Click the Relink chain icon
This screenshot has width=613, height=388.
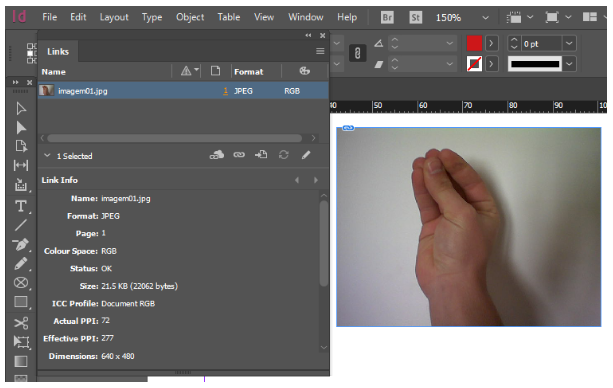(239, 155)
